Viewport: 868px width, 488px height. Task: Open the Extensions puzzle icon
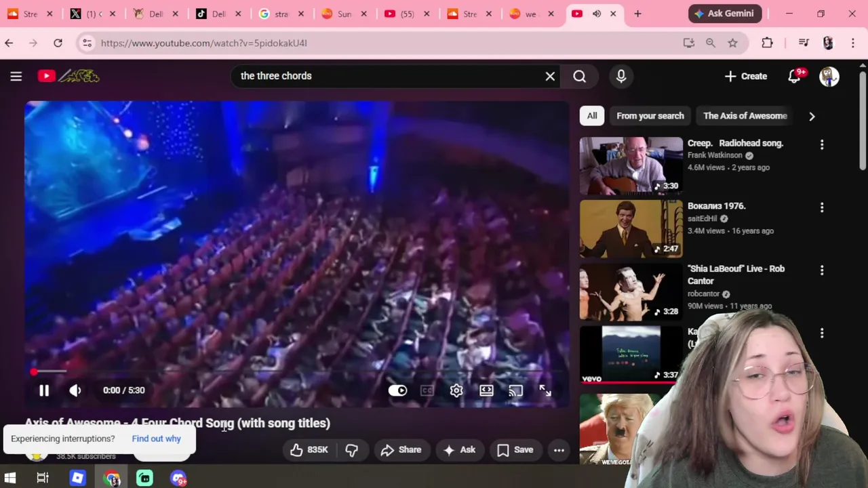767,43
